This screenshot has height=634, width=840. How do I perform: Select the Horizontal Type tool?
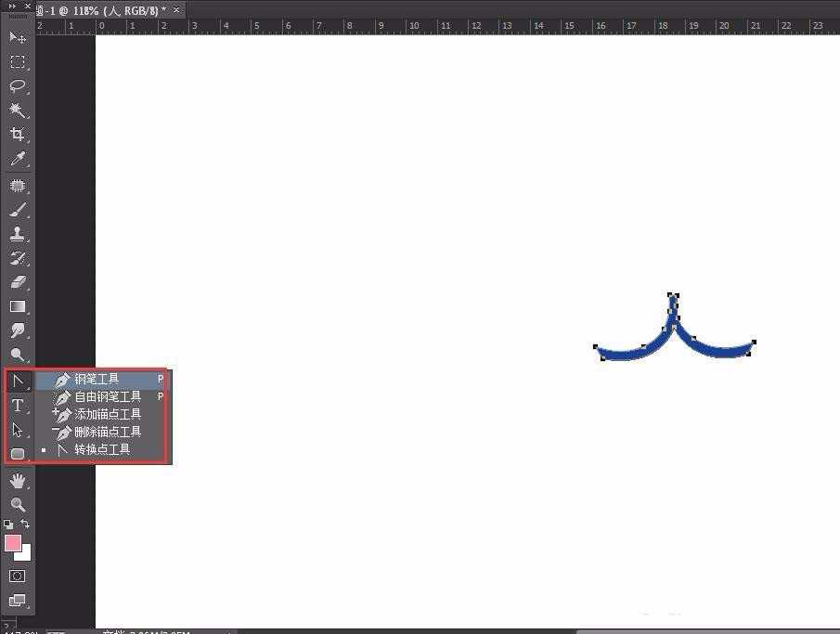click(x=17, y=406)
